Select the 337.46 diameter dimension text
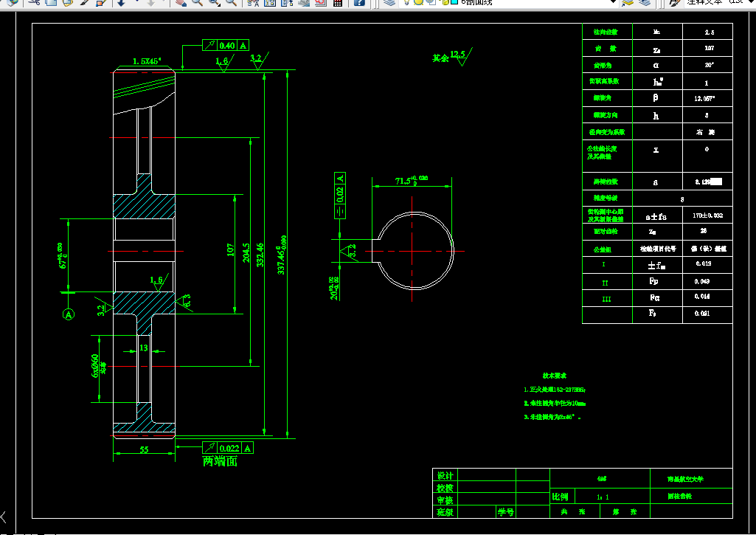The width and height of the screenshot is (756, 535). click(282, 255)
